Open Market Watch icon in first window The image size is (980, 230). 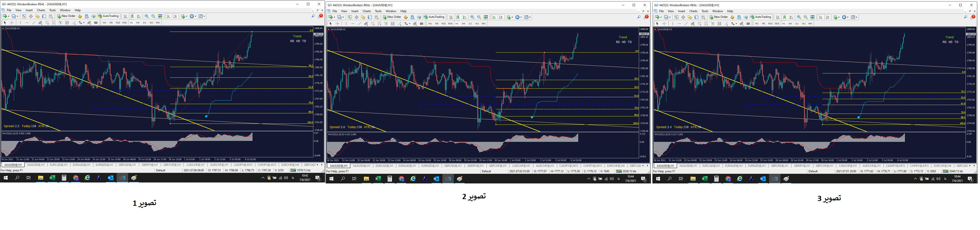tap(24, 16)
